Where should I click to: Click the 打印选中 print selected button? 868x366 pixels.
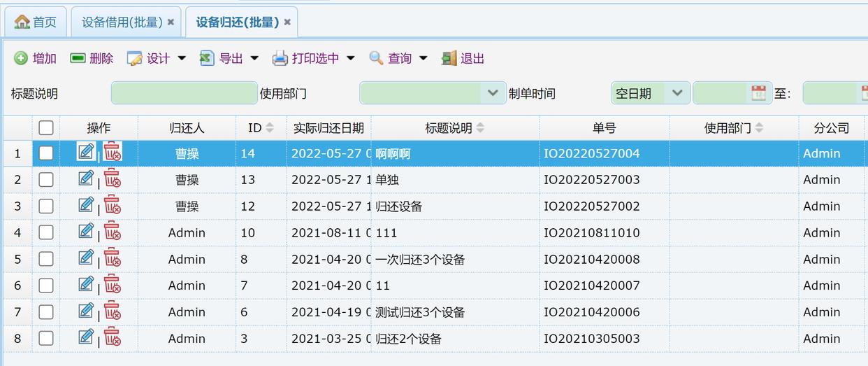[307, 58]
